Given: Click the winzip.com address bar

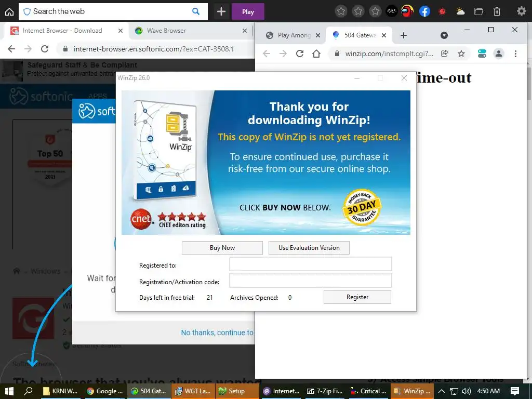Looking at the screenshot, I should (389, 54).
